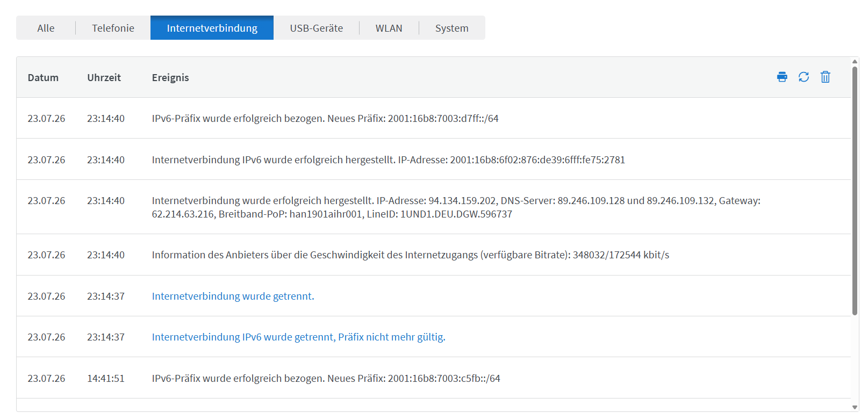The width and height of the screenshot is (868, 420).
Task: Click the Datum column header
Action: point(43,77)
